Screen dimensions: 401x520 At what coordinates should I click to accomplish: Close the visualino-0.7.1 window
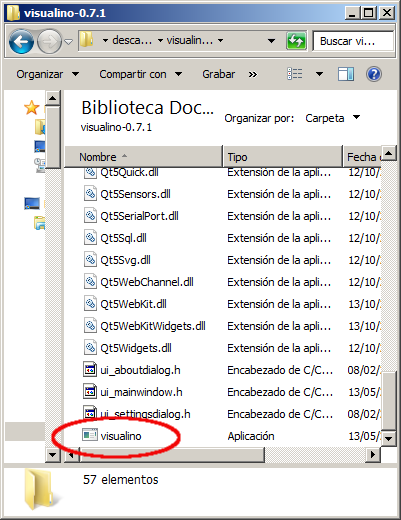click(387, 13)
